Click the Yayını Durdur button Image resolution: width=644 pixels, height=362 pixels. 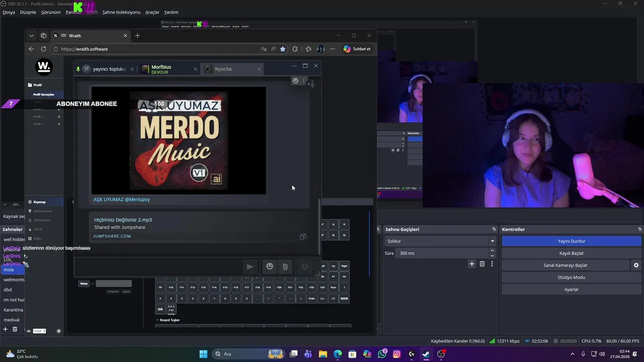coord(571,241)
